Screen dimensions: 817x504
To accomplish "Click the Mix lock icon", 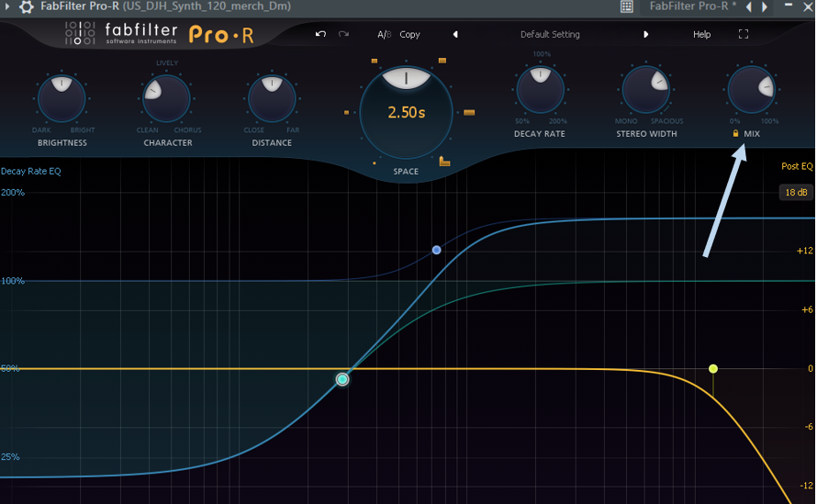I will point(735,134).
